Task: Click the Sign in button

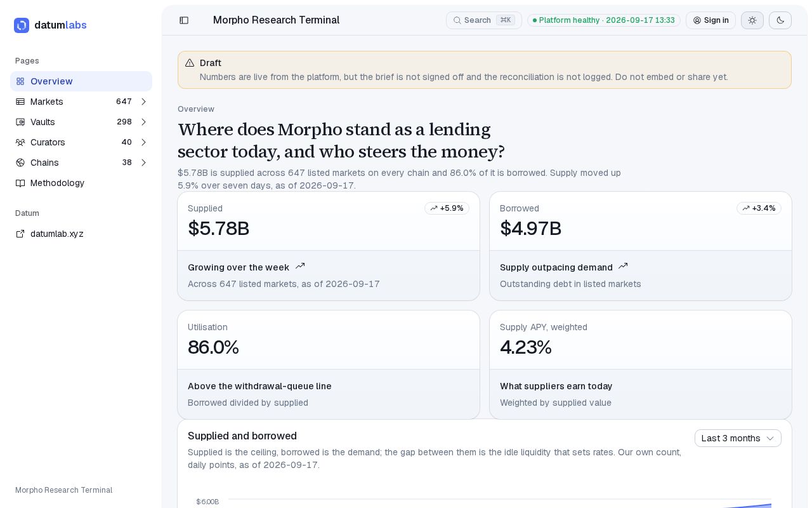Action: [x=710, y=20]
